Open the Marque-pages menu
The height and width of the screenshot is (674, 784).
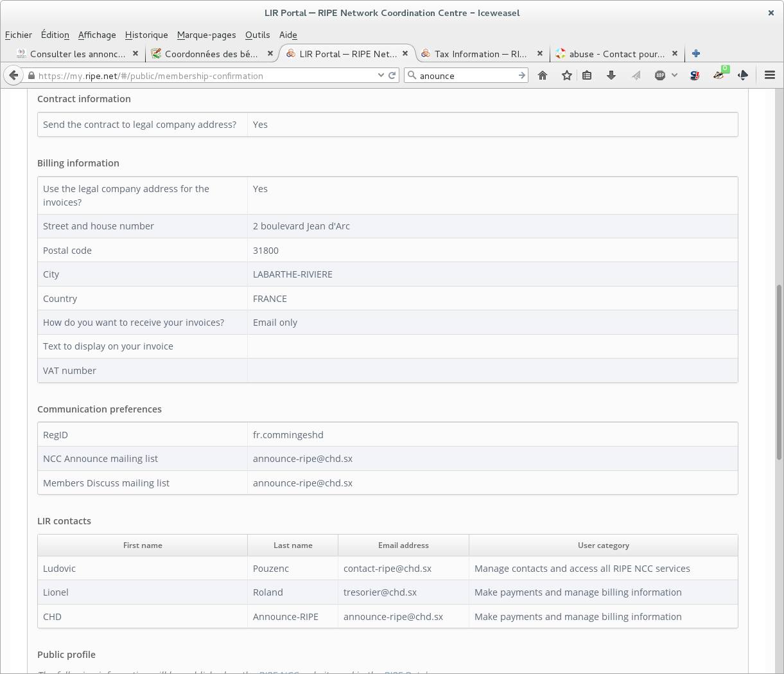[207, 35]
